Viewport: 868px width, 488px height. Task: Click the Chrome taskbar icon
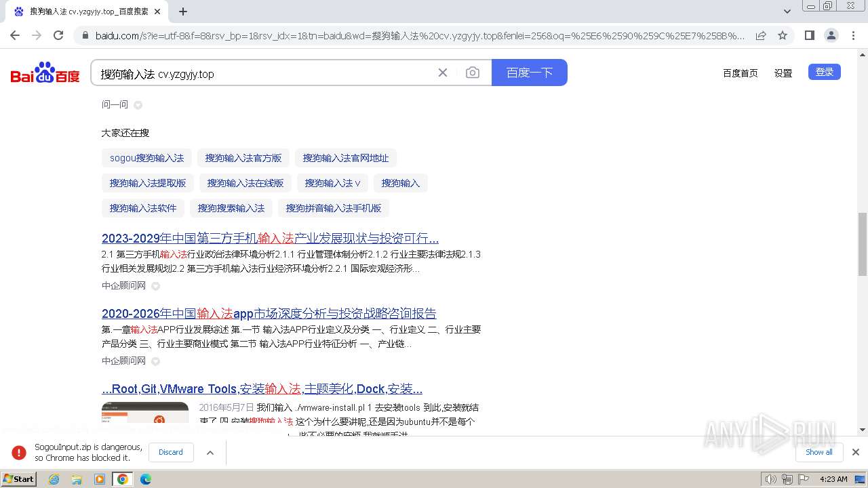point(123,479)
